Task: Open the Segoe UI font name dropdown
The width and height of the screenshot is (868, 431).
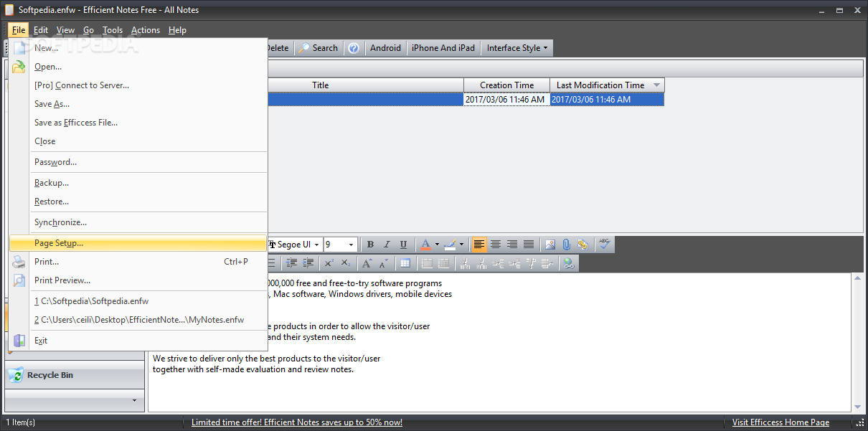Action: (x=316, y=245)
